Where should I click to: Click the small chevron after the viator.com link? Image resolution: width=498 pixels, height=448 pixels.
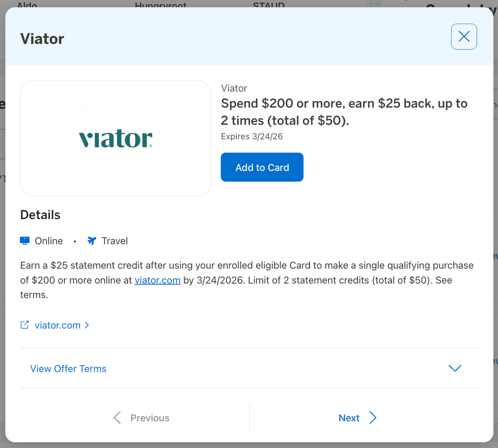(86, 326)
